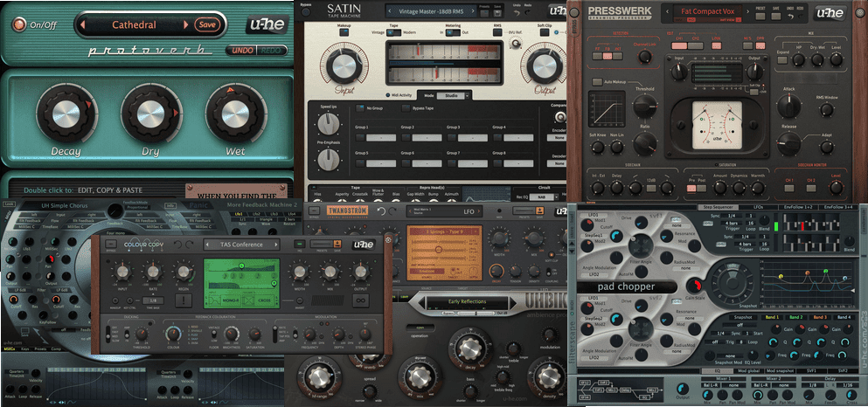Open Step Sequencer tab in Filterscape
Screen dimensions: 868x407
(x=718, y=207)
